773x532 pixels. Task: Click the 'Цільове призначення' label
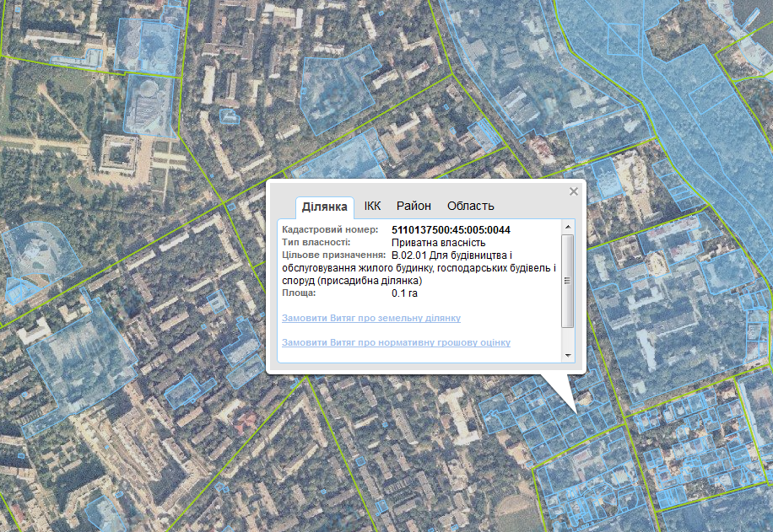[x=334, y=255]
